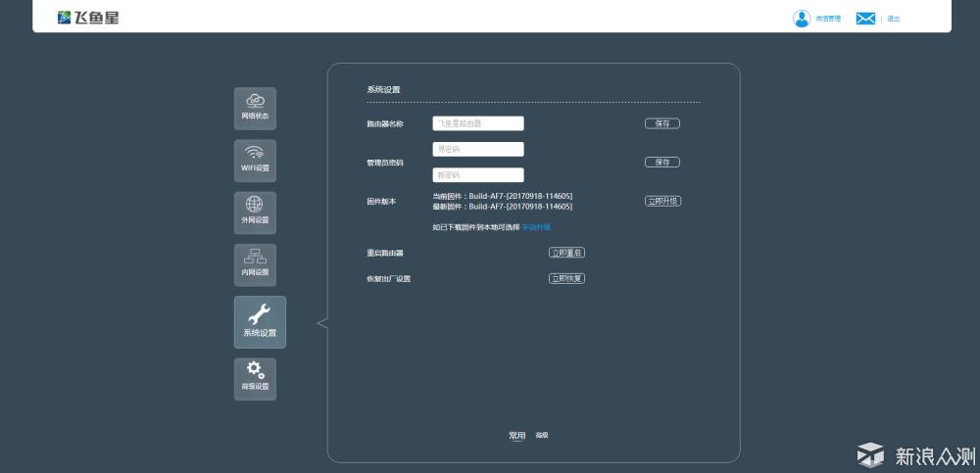Click 立即升级 to upgrade firmware
The width and height of the screenshot is (980, 473).
(x=663, y=201)
